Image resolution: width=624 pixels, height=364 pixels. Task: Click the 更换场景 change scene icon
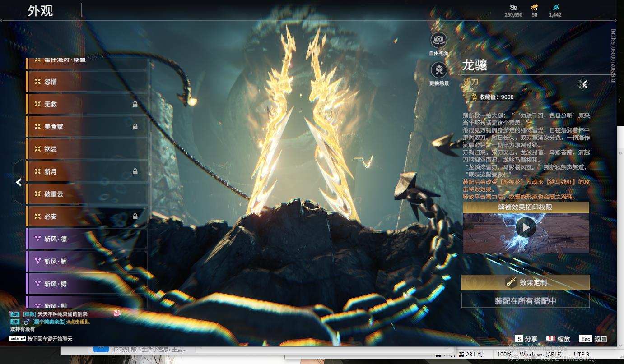coord(438,70)
